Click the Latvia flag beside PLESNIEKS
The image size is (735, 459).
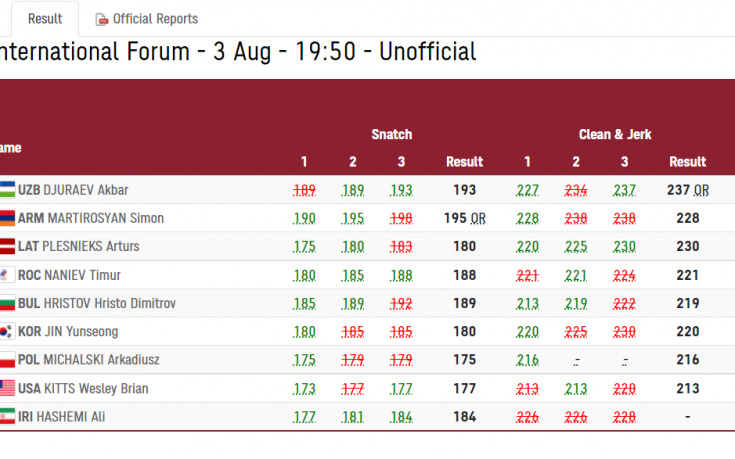click(x=7, y=246)
